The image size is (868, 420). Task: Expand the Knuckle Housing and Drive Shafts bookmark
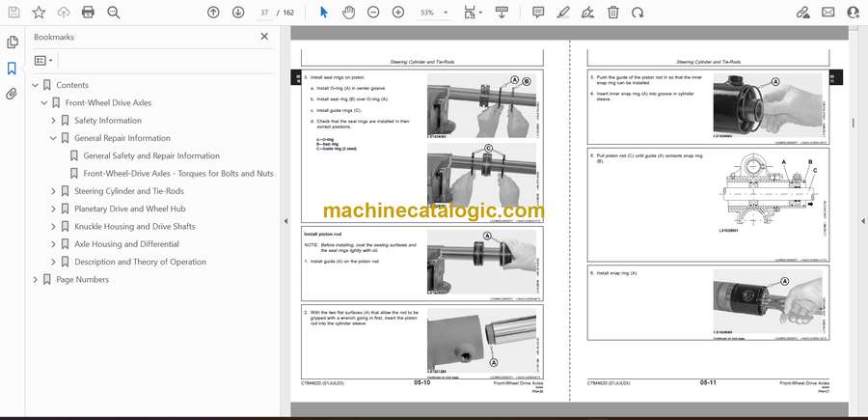click(54, 227)
